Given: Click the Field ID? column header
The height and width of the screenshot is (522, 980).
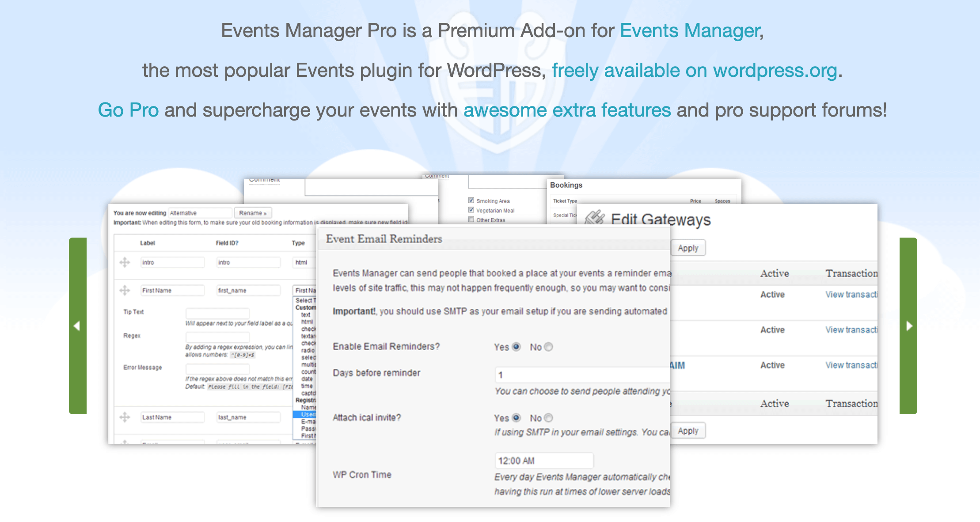Looking at the screenshot, I should 227,243.
